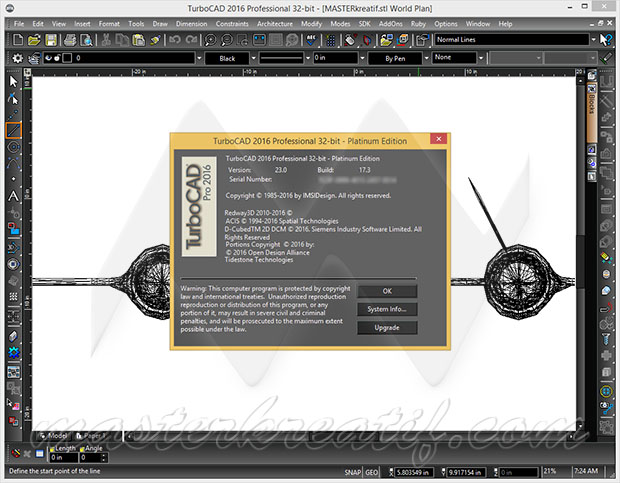
Task: Toggle GEO mode in the status bar
Action: tap(371, 472)
